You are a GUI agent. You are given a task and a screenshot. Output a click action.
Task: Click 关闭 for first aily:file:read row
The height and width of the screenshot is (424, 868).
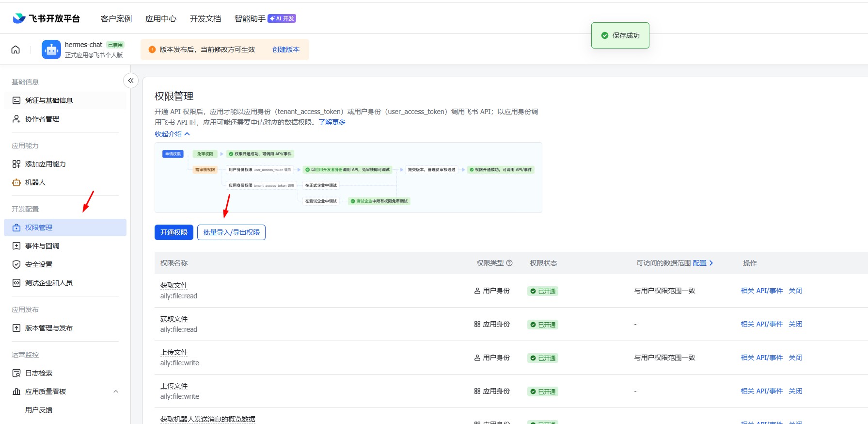pyautogui.click(x=795, y=291)
